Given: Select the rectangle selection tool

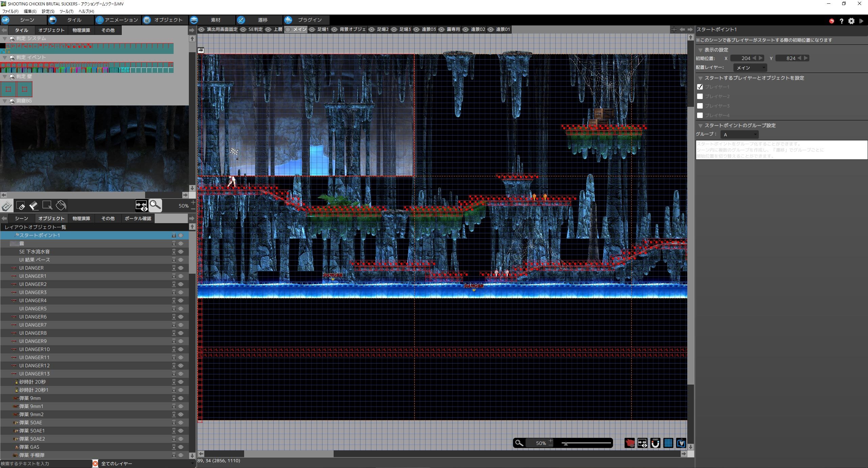Looking at the screenshot, I should click(x=47, y=206).
